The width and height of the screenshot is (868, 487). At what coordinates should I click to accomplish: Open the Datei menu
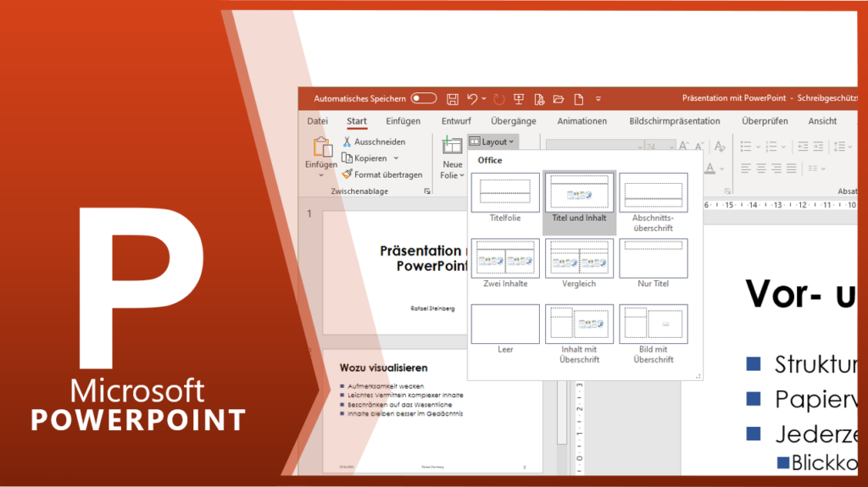pyautogui.click(x=317, y=121)
